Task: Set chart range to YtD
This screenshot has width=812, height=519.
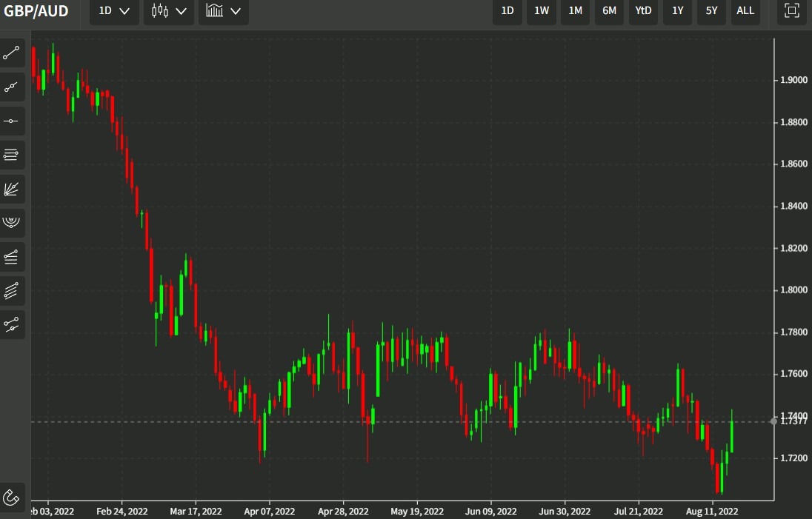Action: coord(643,11)
